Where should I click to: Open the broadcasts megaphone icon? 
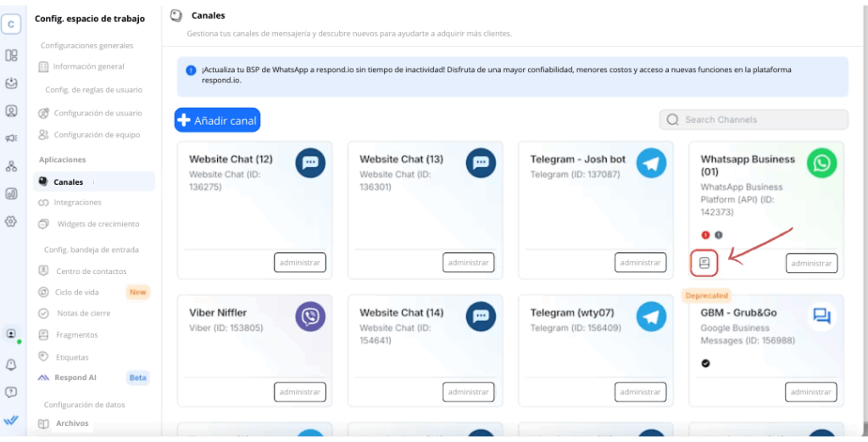click(x=11, y=138)
